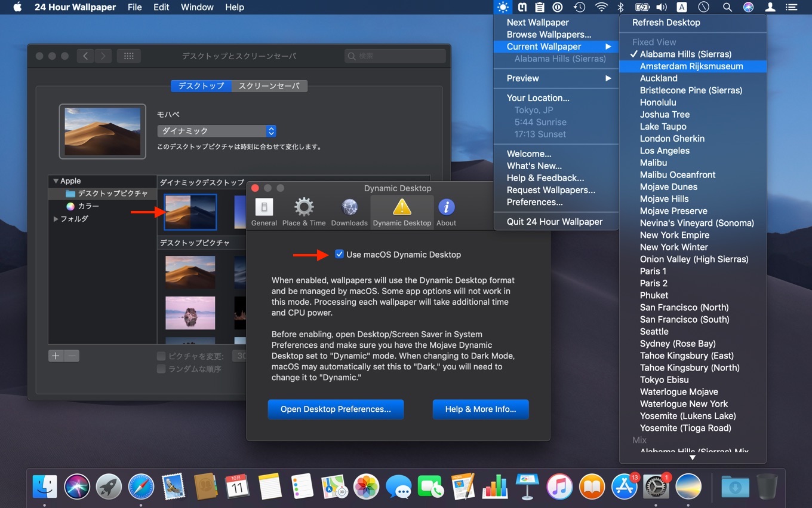
Task: Open the File menu
Action: pos(135,7)
